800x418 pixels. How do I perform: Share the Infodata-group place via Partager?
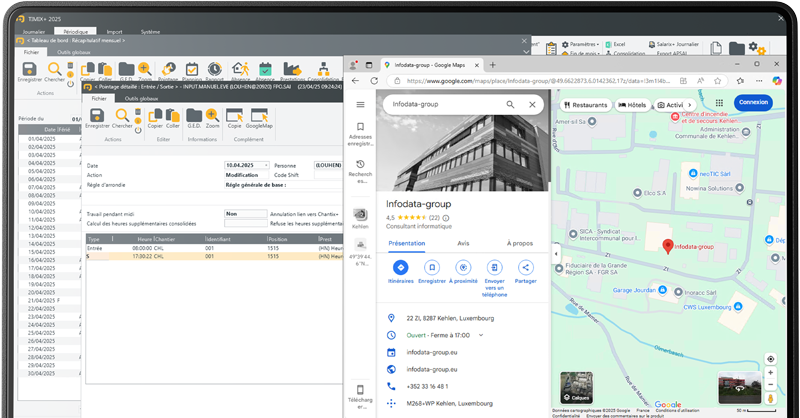click(526, 268)
